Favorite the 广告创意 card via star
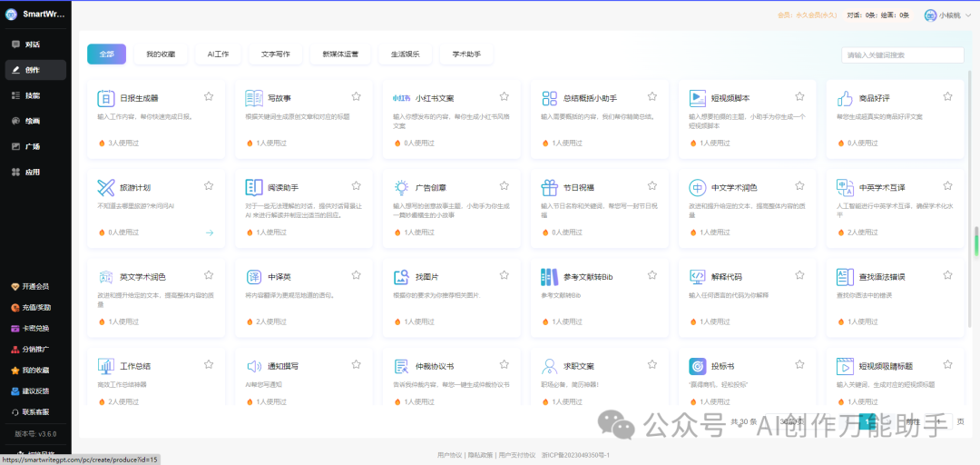Image resolution: width=980 pixels, height=465 pixels. pos(505,185)
